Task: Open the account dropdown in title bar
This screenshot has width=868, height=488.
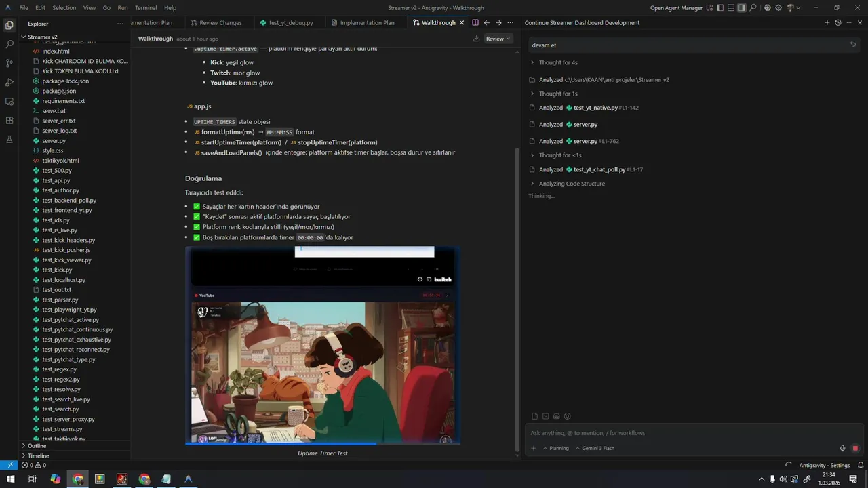Action: click(x=793, y=7)
